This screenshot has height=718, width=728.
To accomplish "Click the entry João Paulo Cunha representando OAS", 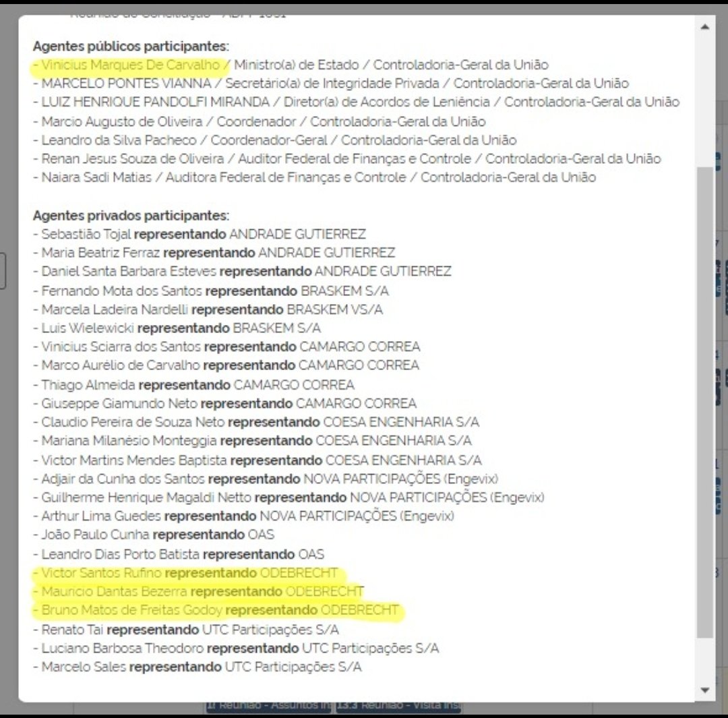I will [x=154, y=535].
